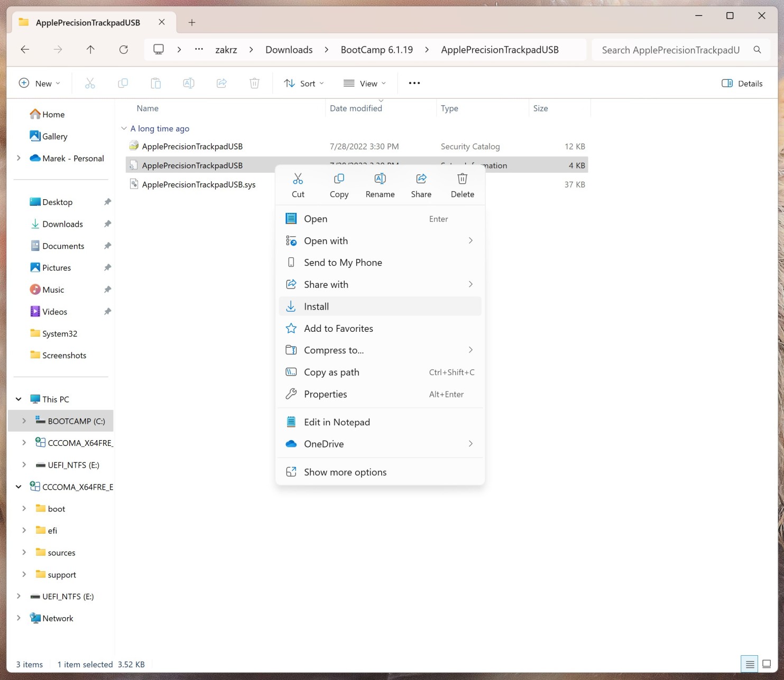Open the Compress to... submenu
Image resolution: width=784 pixels, height=680 pixels.
pos(380,350)
